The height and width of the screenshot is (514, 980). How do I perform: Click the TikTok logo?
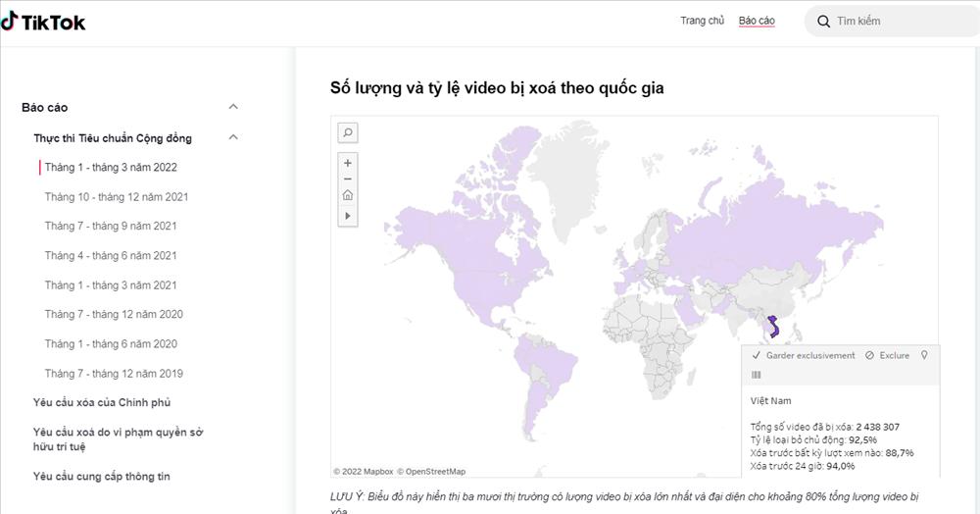coord(42,23)
